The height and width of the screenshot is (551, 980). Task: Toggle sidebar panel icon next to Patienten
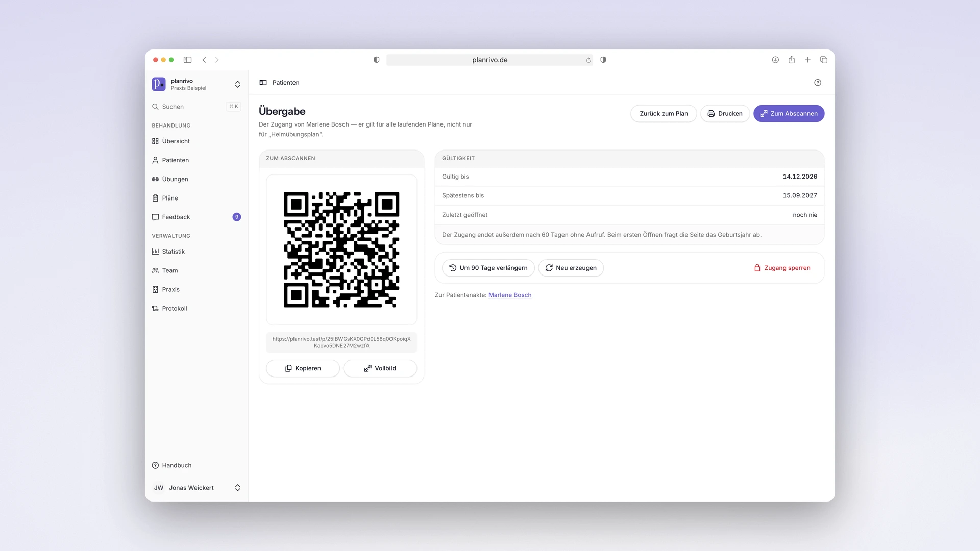coord(263,83)
